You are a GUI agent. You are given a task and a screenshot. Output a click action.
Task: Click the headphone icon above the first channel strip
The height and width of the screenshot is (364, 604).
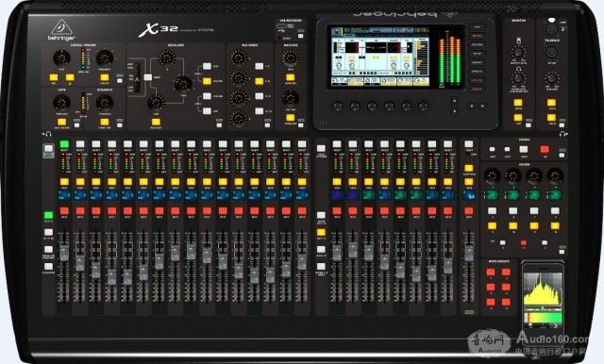click(48, 134)
